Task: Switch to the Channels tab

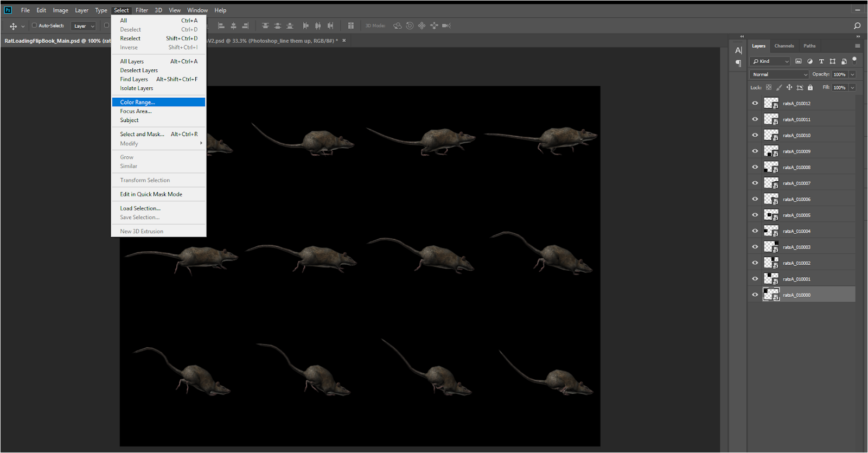Action: [784, 46]
